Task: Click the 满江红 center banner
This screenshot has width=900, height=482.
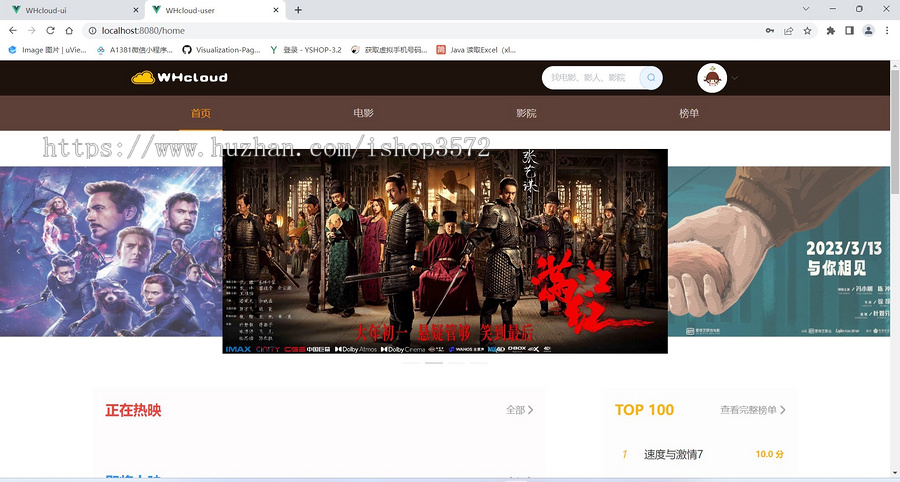Action: [x=445, y=251]
